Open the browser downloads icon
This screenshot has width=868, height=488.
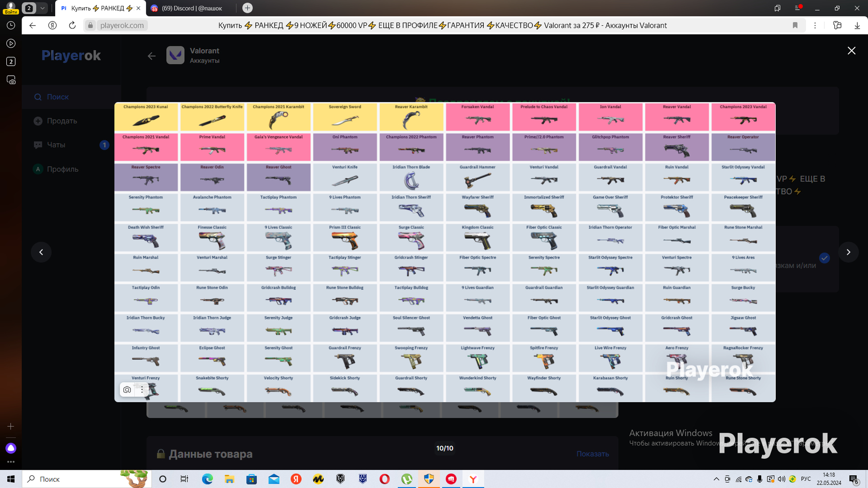pos(857,25)
